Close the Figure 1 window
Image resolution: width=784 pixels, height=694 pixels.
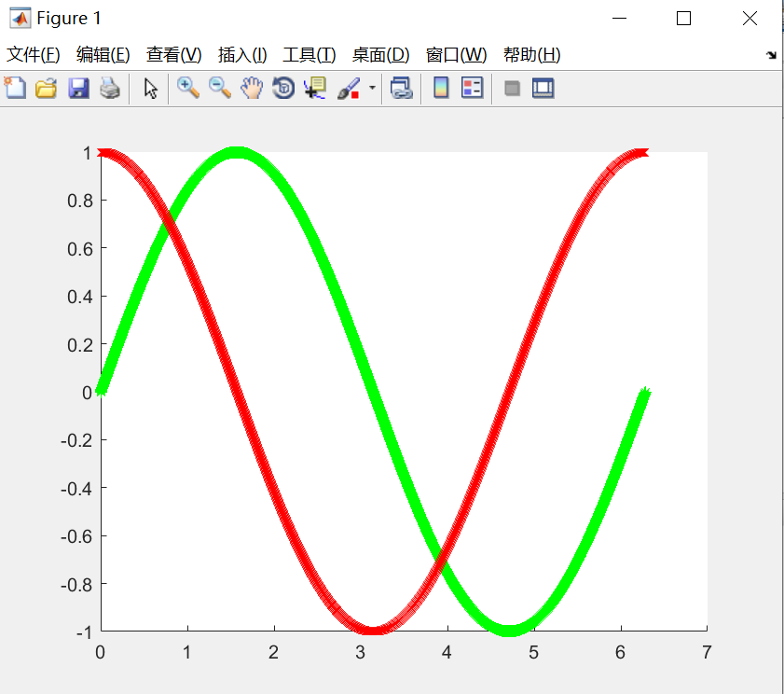(x=750, y=19)
